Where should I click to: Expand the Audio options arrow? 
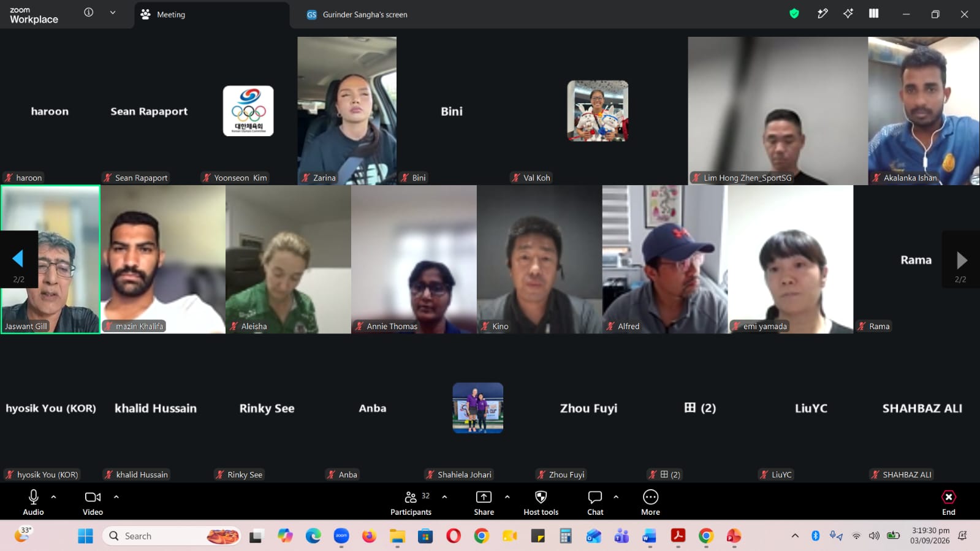53,497
